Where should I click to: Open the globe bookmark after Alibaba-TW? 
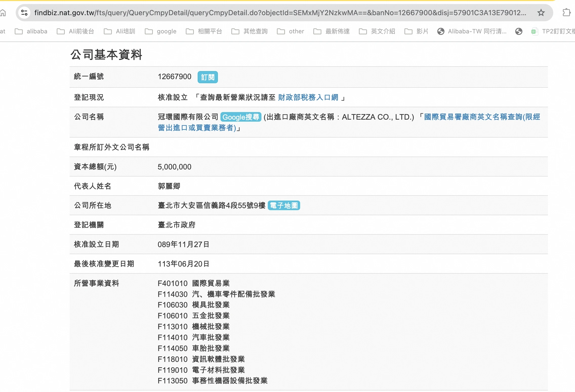coord(519,31)
